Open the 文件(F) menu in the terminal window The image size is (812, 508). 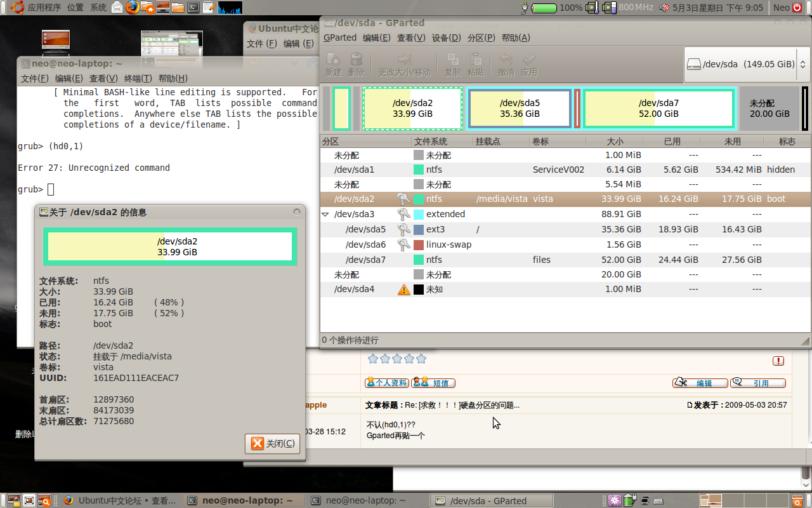(x=34, y=78)
